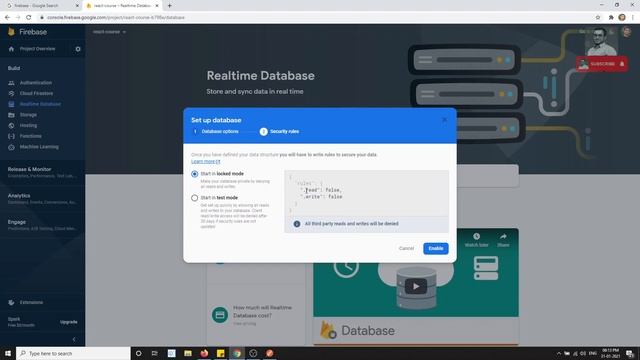640x360 pixels.
Task: Click the Enable button
Action: (x=436, y=248)
